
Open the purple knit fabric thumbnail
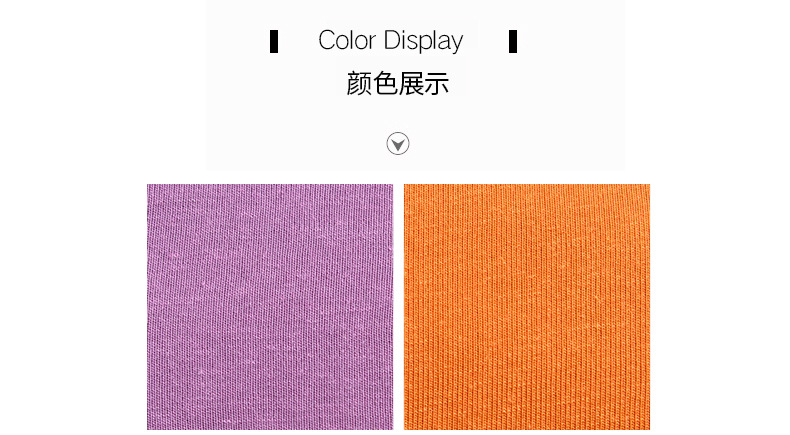[270, 306]
